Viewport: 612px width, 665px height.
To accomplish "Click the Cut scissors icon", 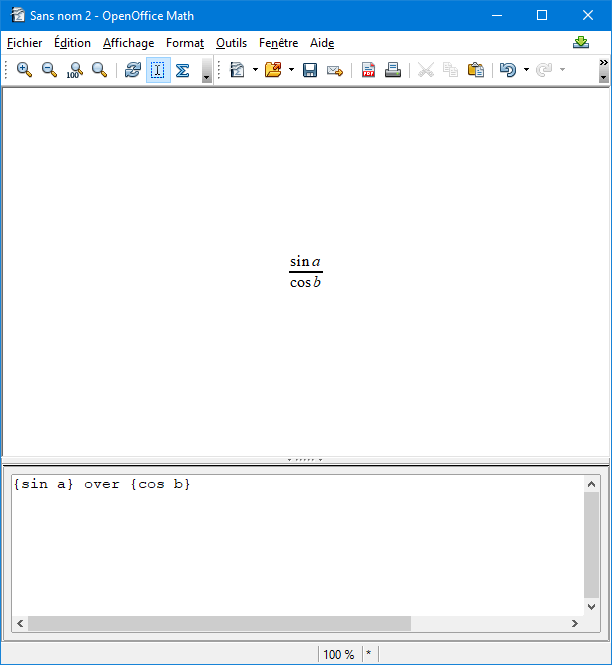I will pyautogui.click(x=426, y=70).
